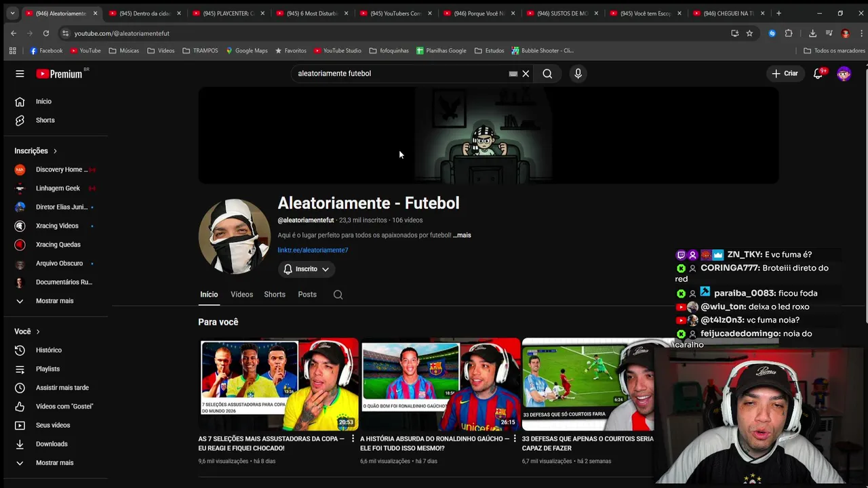Open the on-screen keyboard in the search box
Viewport: 868px width, 488px height.
coord(513,73)
